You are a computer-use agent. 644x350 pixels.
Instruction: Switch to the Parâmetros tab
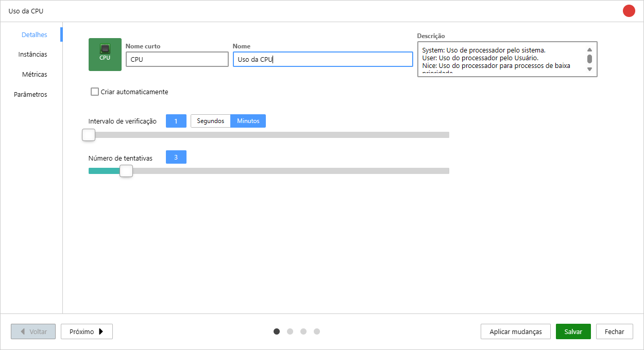click(30, 95)
